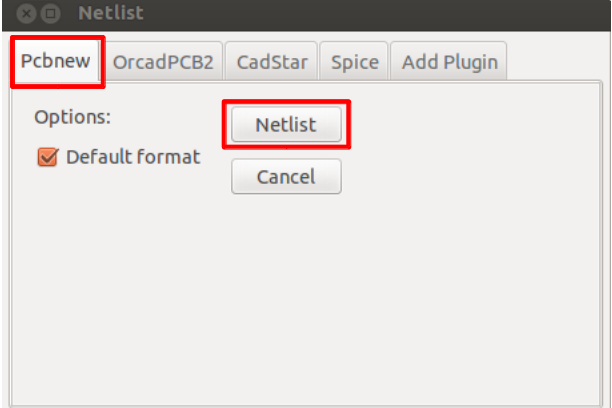Click the 'Options:' label
Screen dimensions: 612x408
click(x=73, y=117)
